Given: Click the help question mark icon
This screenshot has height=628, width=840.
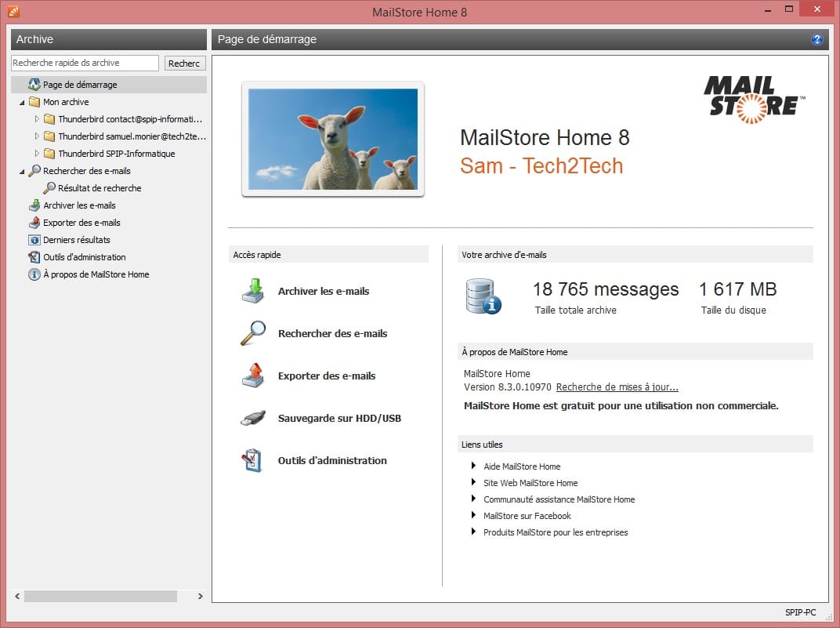Looking at the screenshot, I should coord(816,39).
